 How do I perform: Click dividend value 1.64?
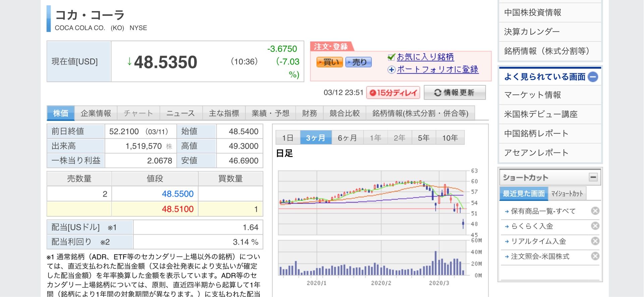click(251, 228)
